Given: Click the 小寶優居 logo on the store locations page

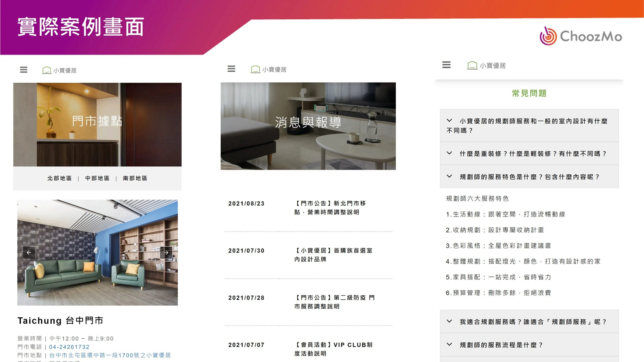Looking at the screenshot, I should (59, 70).
